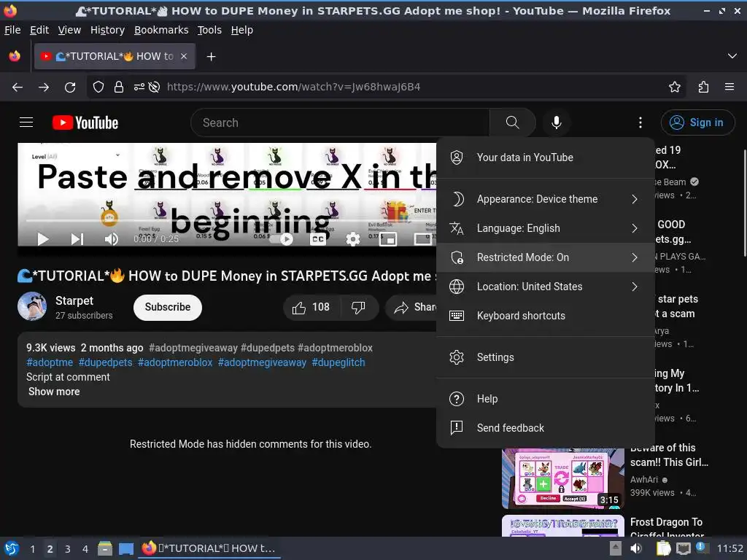
Task: Open 'Beware of this scam' video title
Action: point(669,455)
